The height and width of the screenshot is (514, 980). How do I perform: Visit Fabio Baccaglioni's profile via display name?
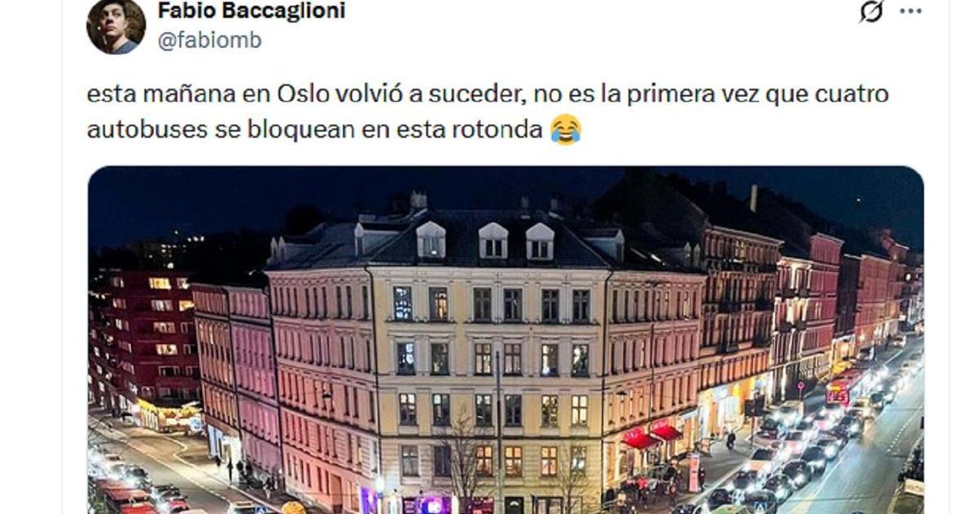pyautogui.click(x=251, y=11)
